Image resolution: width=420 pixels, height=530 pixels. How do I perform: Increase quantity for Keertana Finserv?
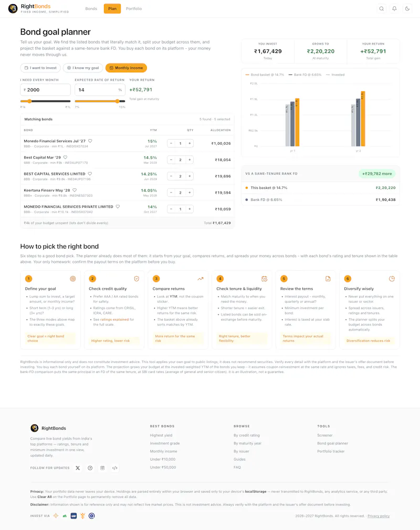[190, 193]
